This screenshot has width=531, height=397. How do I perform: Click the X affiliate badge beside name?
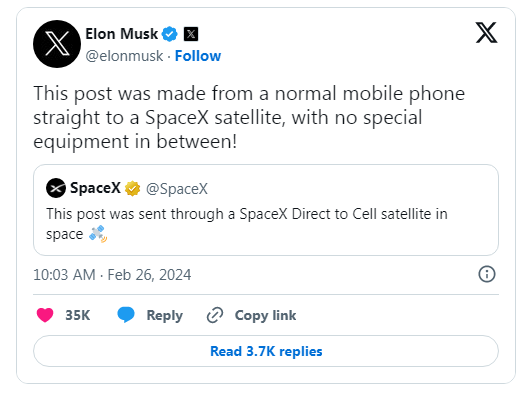pyautogui.click(x=191, y=34)
